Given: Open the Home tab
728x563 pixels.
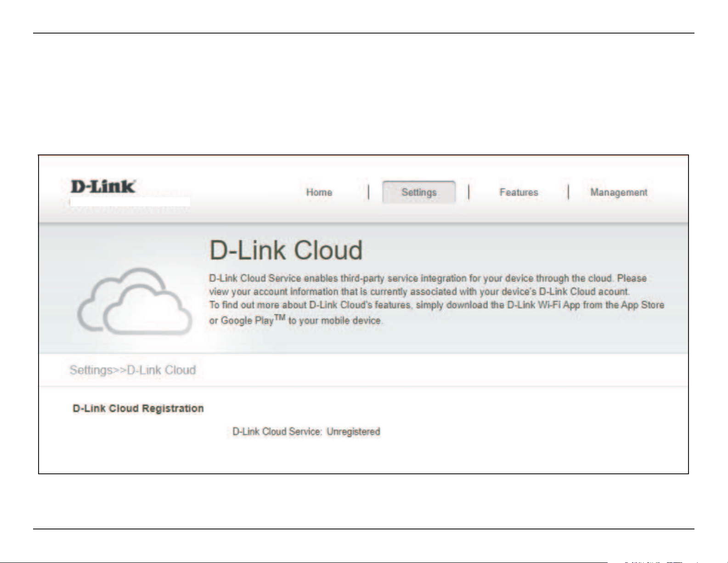Looking at the screenshot, I should point(319,192).
